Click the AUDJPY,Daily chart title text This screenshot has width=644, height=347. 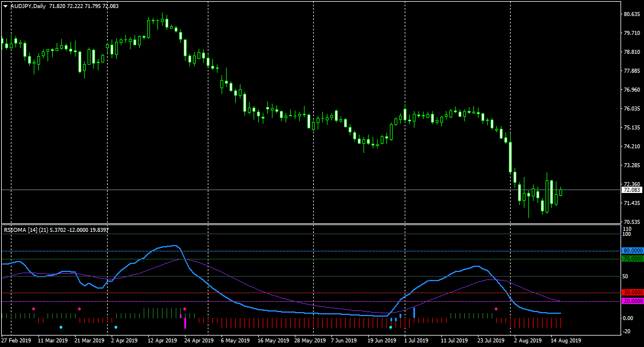pyautogui.click(x=28, y=6)
